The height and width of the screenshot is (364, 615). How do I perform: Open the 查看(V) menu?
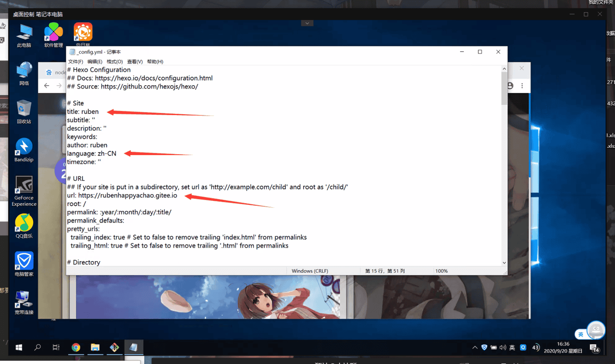click(135, 62)
